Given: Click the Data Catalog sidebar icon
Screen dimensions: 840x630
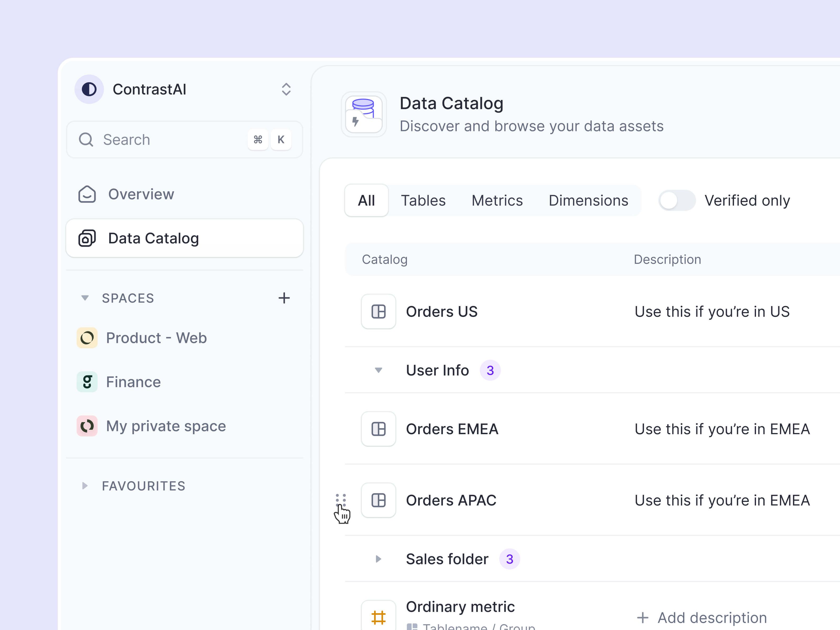Looking at the screenshot, I should (87, 238).
